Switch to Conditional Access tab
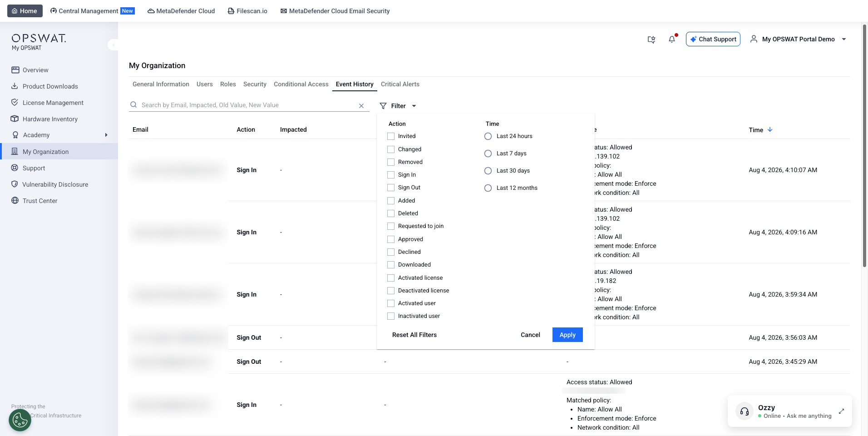This screenshot has width=868, height=436. pos(301,84)
